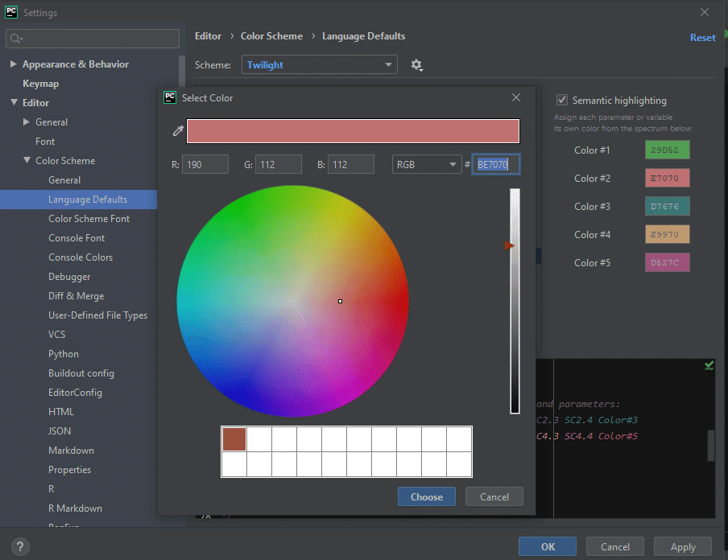The image size is (728, 560).
Task: Collapse the Editor tree node
Action: [14, 102]
